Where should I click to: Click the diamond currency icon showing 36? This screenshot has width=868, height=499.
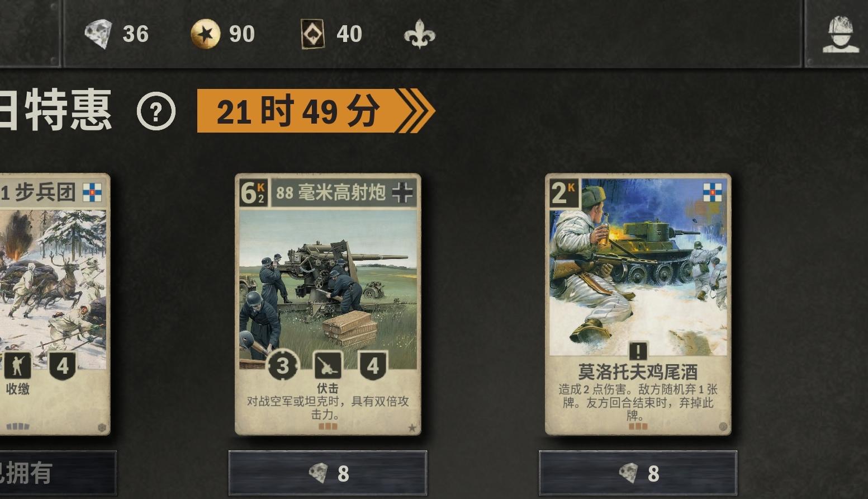98,34
